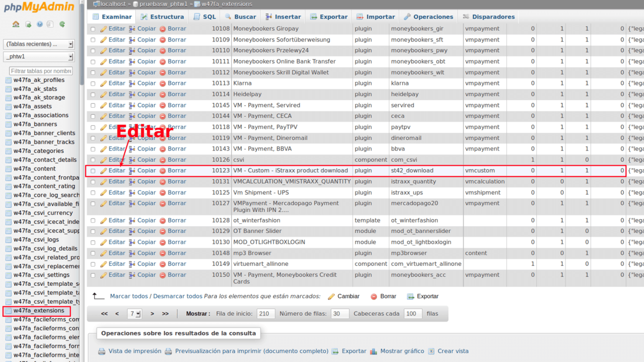Check the box for Moneybookers Giropay row
This screenshot has height=362, width=644.
pyautogui.click(x=93, y=29)
